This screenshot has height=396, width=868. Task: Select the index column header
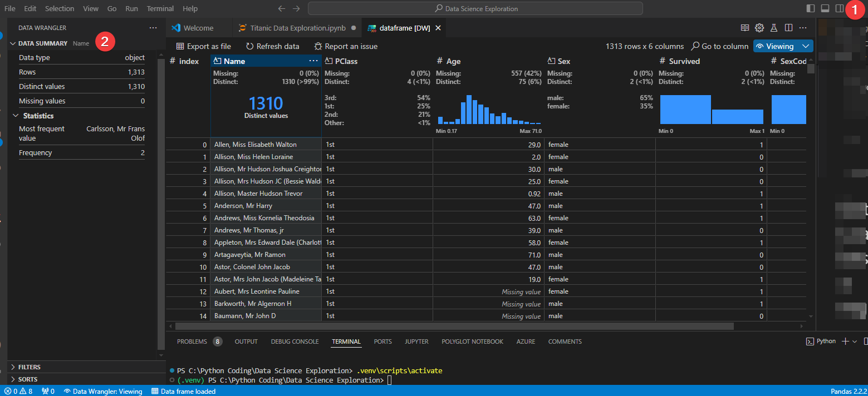[188, 61]
